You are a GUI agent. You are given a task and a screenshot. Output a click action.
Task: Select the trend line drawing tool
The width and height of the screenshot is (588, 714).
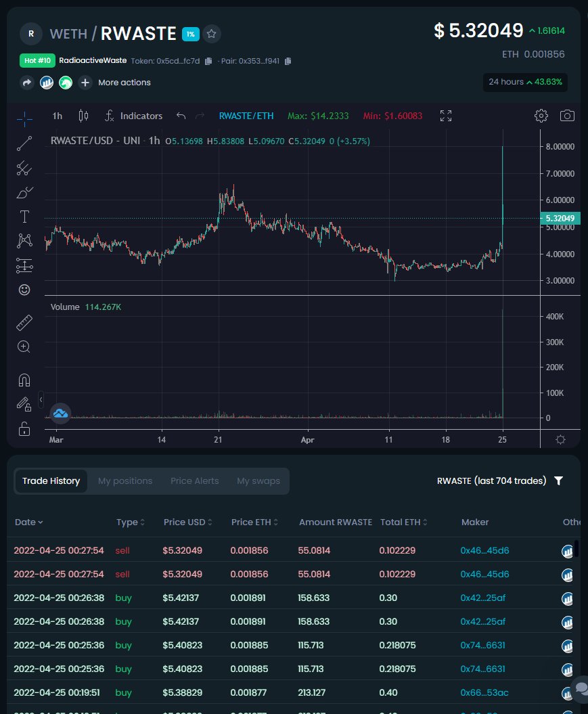(24, 143)
